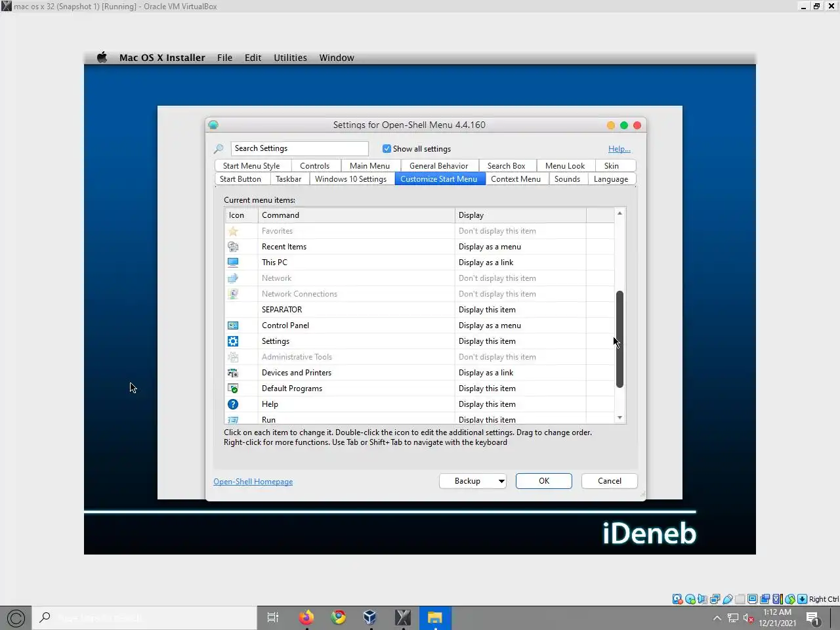840x630 pixels.
Task: Click the Network Connections row icon
Action: coord(233,294)
